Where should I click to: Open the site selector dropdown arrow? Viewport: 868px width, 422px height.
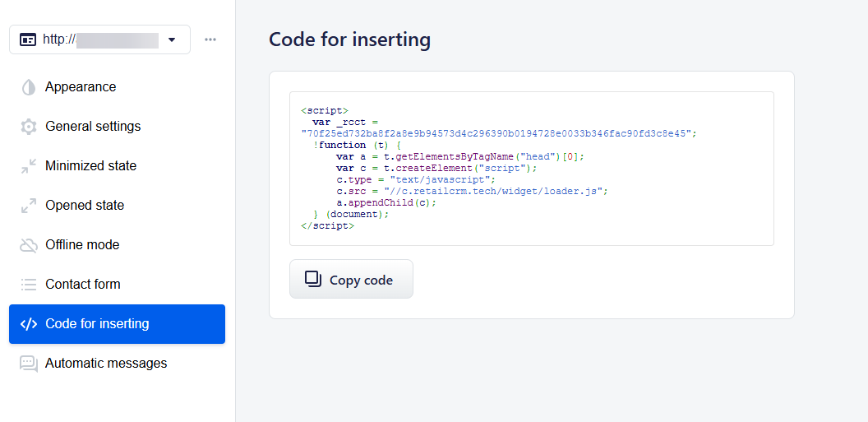tap(172, 39)
